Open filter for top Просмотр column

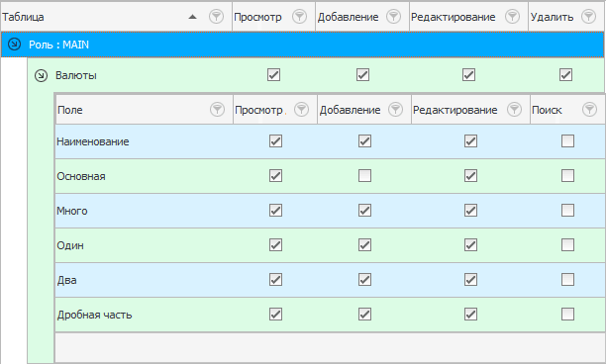(x=299, y=17)
